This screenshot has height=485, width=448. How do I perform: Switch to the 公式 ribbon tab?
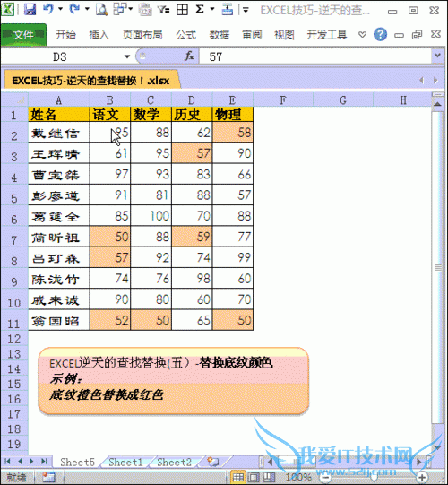tap(186, 35)
